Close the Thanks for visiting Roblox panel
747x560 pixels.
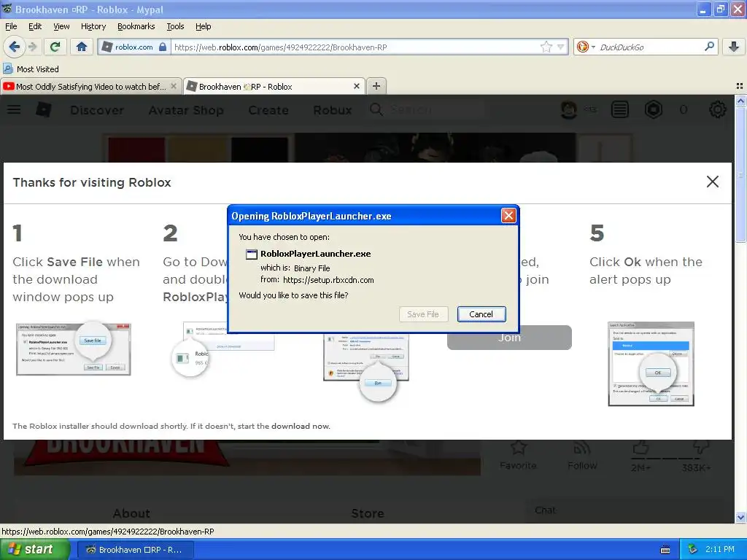712,182
